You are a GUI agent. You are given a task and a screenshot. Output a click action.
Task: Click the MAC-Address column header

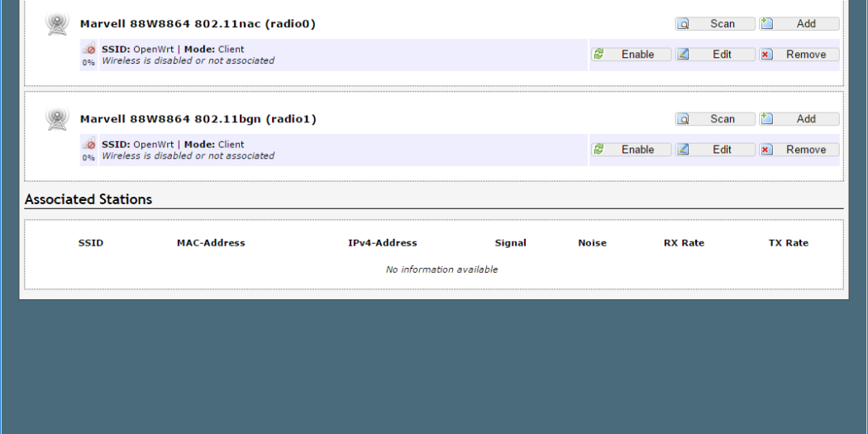click(211, 243)
